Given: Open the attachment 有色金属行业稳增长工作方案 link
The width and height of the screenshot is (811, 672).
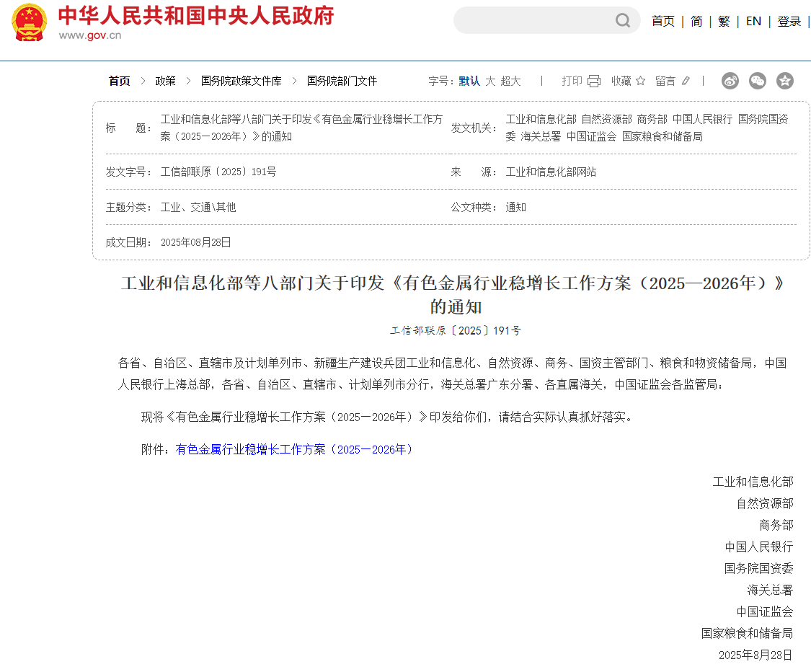Looking at the screenshot, I should (296, 449).
